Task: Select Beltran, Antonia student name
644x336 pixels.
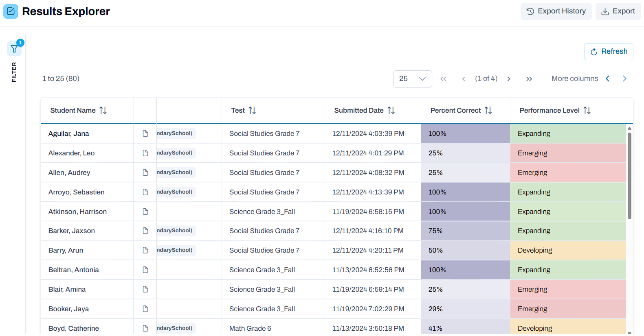Action: point(74,270)
